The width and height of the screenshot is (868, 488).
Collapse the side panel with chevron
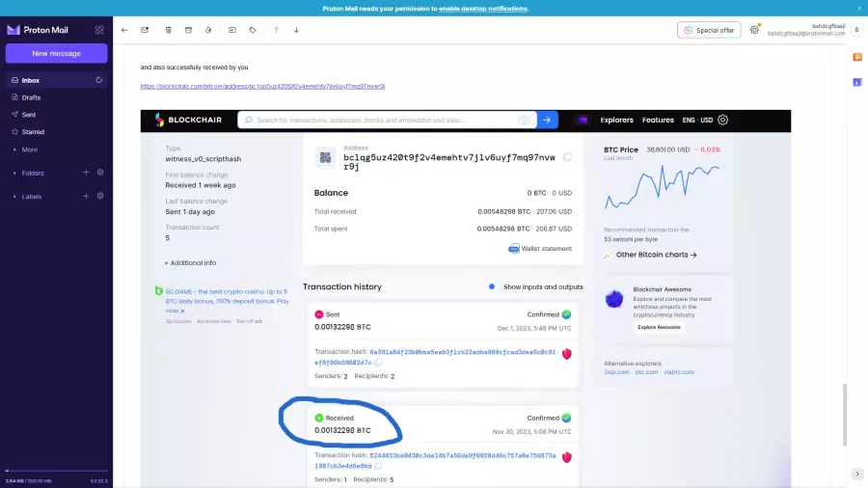click(857, 474)
